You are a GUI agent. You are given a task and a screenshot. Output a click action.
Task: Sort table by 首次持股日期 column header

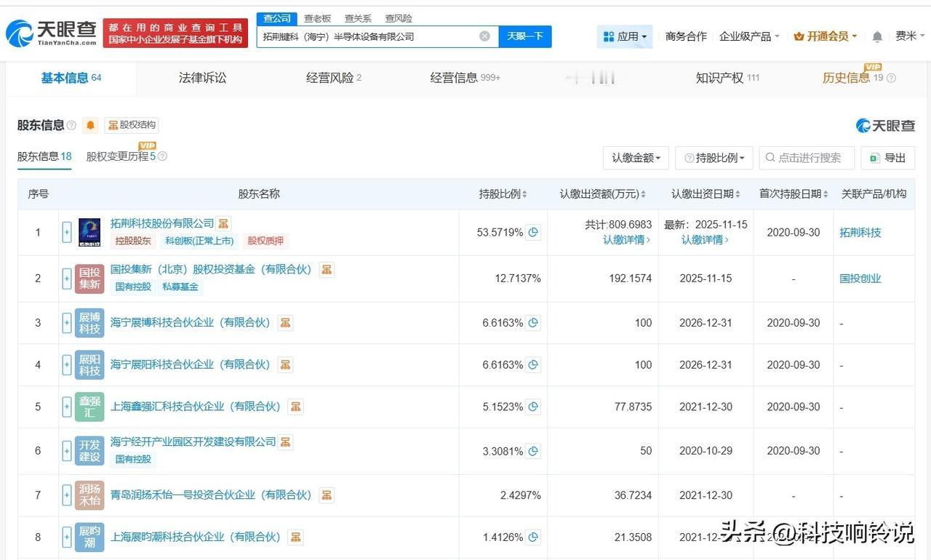(794, 194)
